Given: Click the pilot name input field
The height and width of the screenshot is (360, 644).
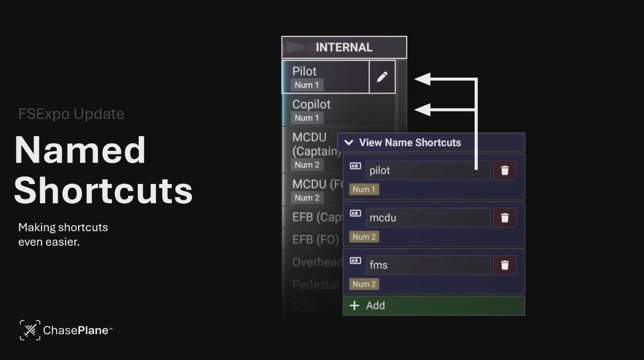Looking at the screenshot, I should tap(428, 171).
